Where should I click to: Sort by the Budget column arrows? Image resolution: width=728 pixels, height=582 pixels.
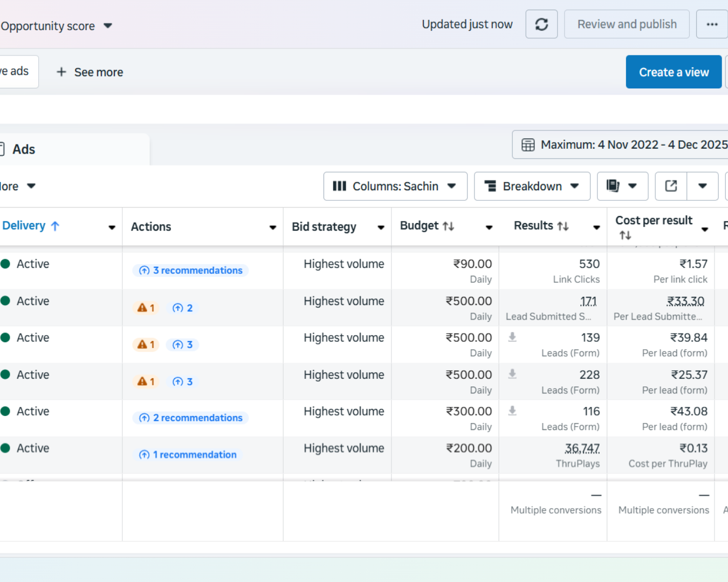tap(448, 226)
